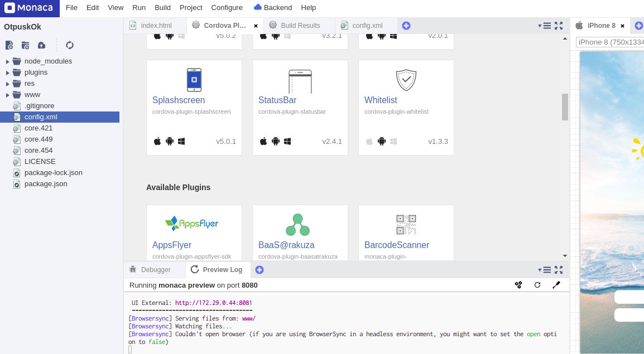The image size is (644, 354).
Task: Click the plugins list scrollbar thumb
Action: [x=565, y=107]
